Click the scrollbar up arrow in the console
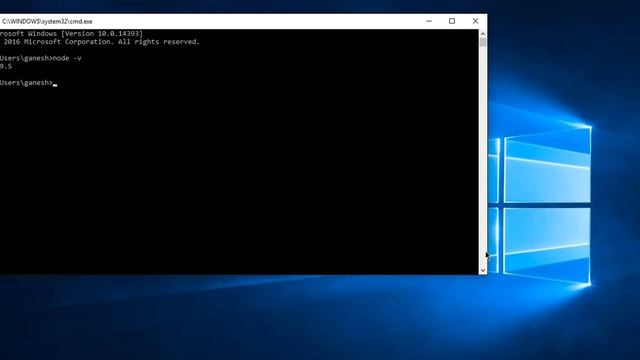 [483, 33]
